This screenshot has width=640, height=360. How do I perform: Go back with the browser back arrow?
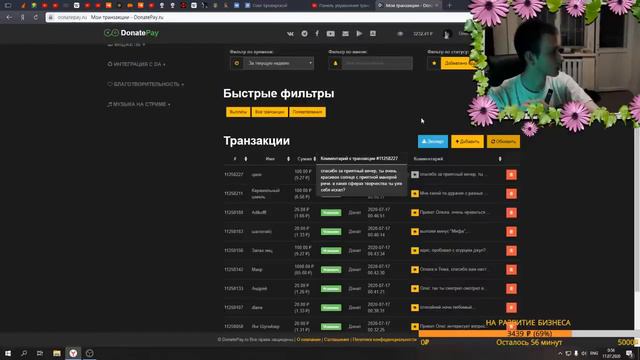pyautogui.click(x=9, y=18)
